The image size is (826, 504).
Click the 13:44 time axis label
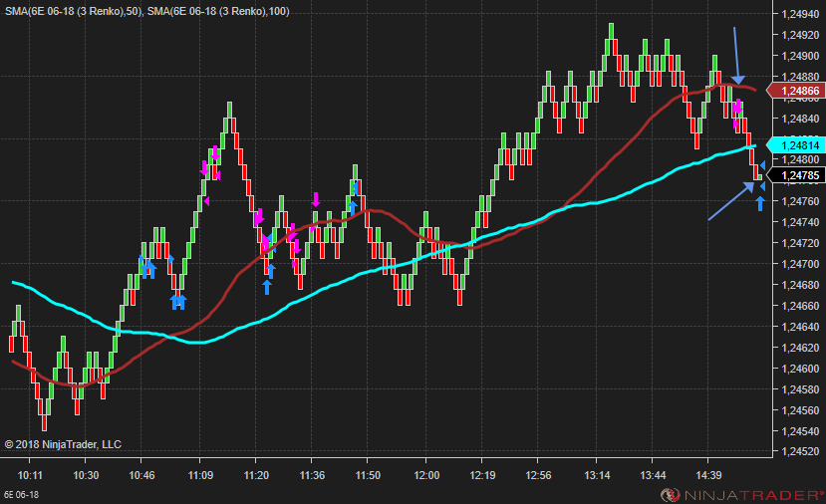point(653,475)
